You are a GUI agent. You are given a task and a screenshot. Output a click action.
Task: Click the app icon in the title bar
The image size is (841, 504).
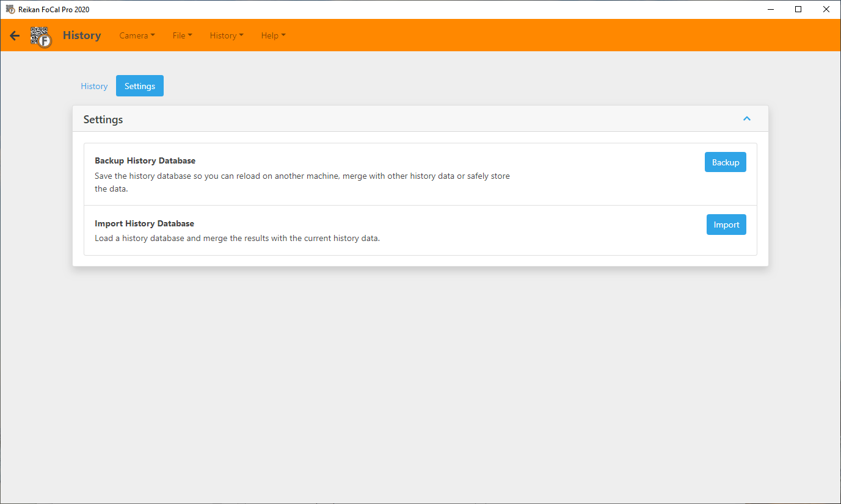(x=10, y=9)
